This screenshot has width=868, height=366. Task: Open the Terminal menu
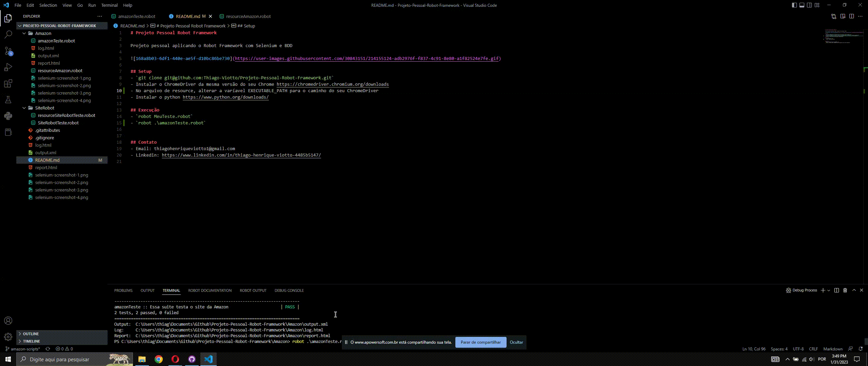(109, 5)
